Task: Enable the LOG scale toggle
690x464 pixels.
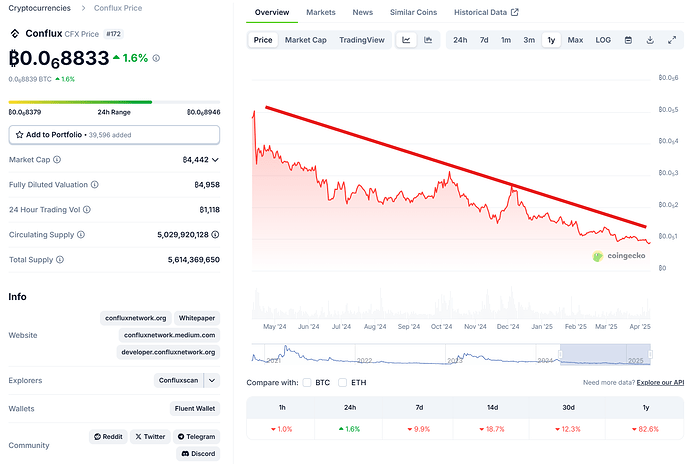Action: point(603,40)
